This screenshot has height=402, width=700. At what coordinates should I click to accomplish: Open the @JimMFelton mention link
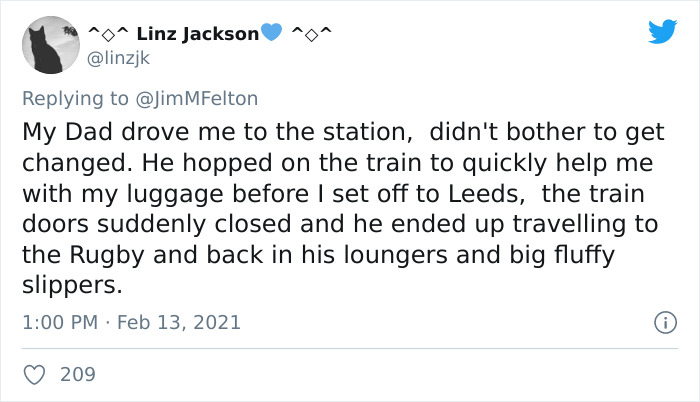point(196,99)
